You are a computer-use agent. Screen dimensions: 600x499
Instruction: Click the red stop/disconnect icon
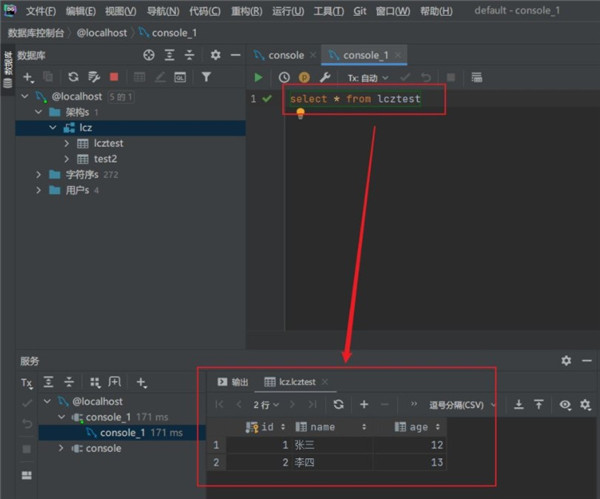(114, 77)
